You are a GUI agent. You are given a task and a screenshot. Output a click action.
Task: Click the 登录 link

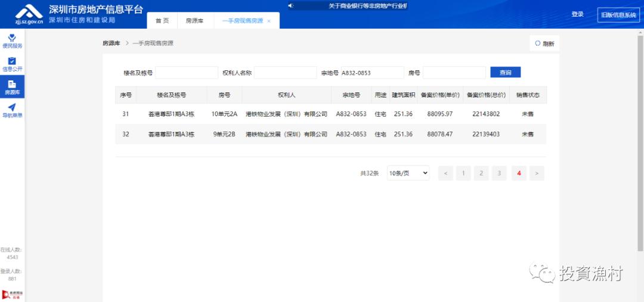[577, 14]
